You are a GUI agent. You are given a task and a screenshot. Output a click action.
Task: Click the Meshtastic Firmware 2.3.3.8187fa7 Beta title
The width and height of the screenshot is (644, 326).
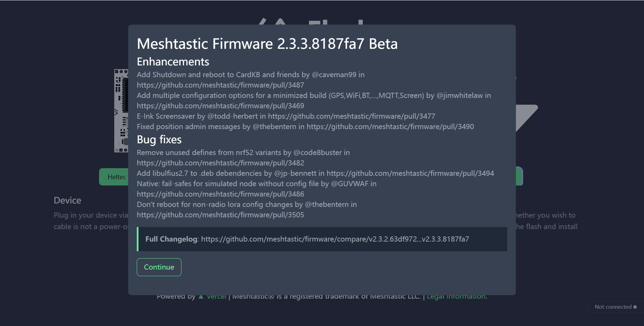(267, 44)
